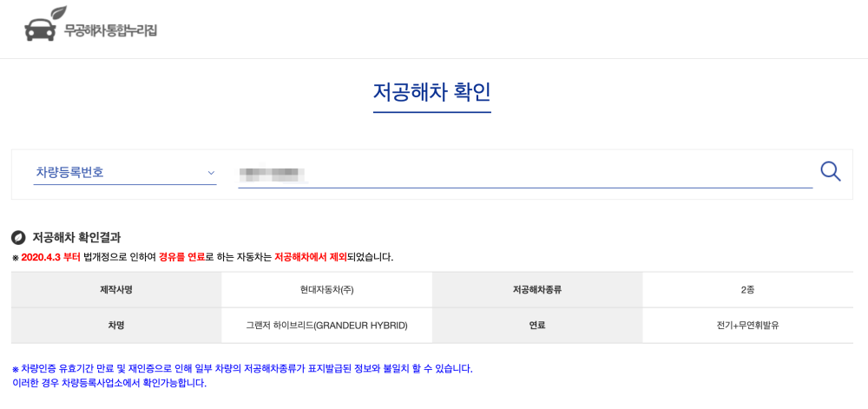Image resolution: width=868 pixels, height=409 pixels.
Task: Click the vehicle number input field
Action: tap(524, 174)
